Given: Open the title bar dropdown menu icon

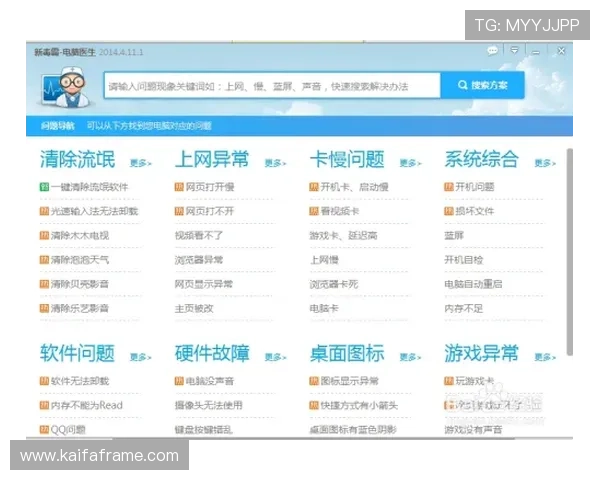Looking at the screenshot, I should (515, 51).
